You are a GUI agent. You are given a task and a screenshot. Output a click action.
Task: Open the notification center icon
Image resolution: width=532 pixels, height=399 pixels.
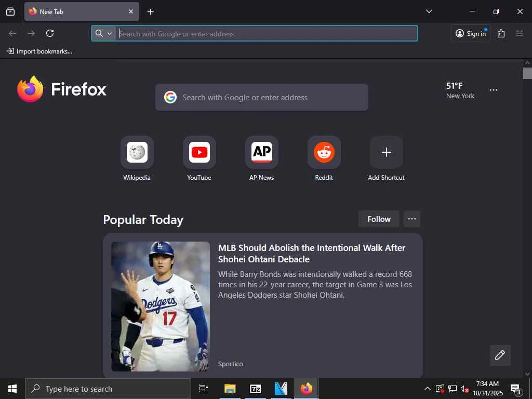516,389
